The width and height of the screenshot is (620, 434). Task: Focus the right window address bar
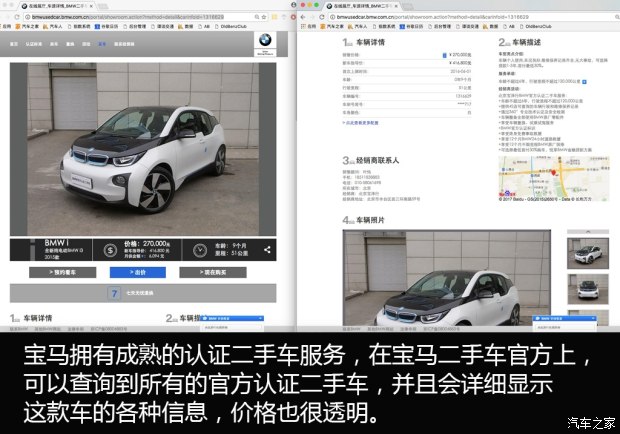tap(473, 17)
